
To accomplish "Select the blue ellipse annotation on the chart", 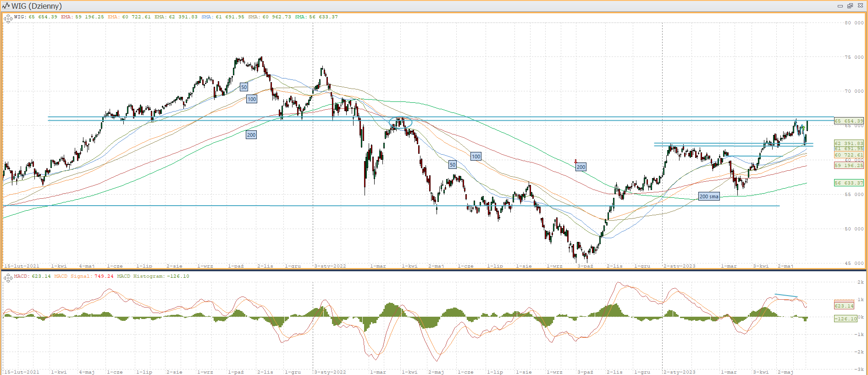I will (401, 123).
